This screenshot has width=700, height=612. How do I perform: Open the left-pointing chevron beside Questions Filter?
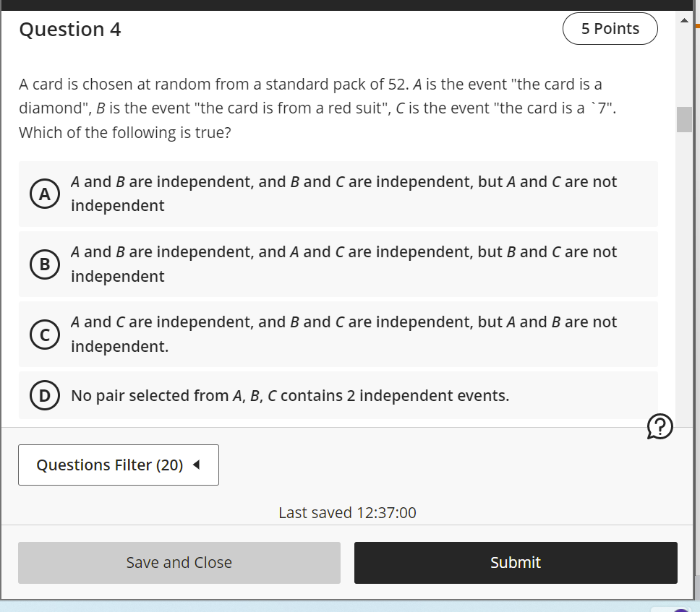coord(196,465)
